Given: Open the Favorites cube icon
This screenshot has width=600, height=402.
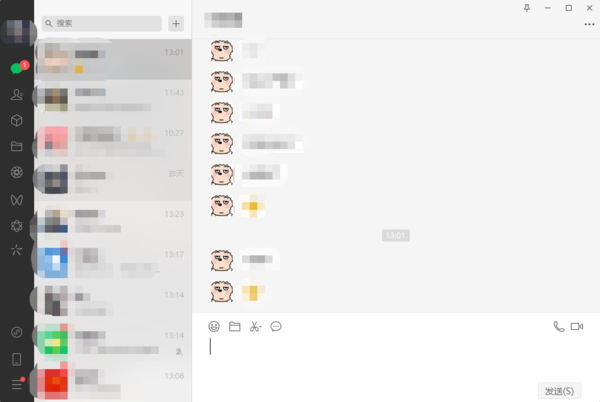Looking at the screenshot, I should [x=16, y=120].
